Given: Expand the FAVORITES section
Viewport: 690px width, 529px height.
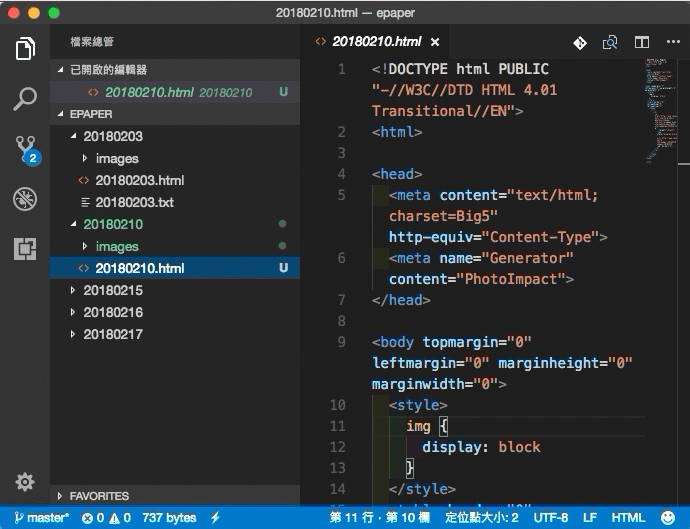Looking at the screenshot, I should coord(175,496).
